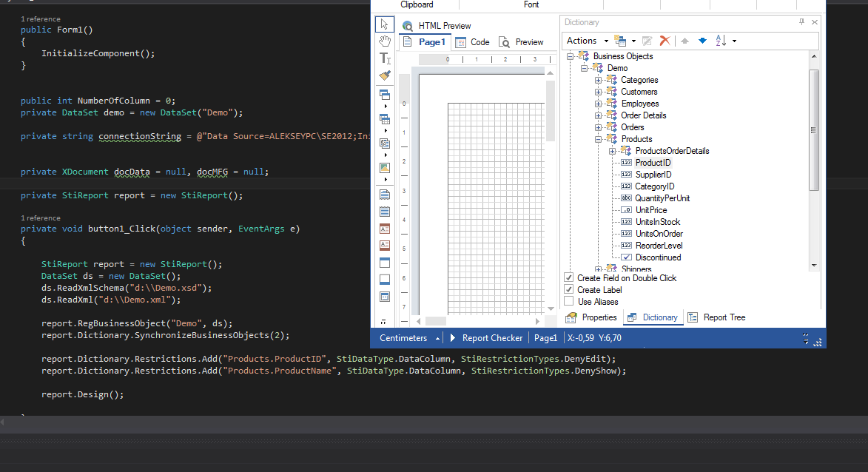Click Page1 in status bar
Screen dimensions: 868x472
[546, 338]
